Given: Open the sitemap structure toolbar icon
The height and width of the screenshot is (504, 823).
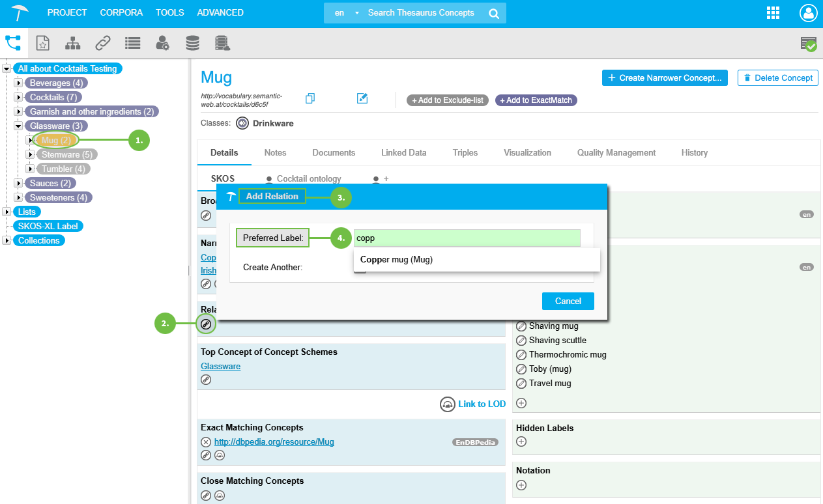Looking at the screenshot, I should pyautogui.click(x=72, y=43).
